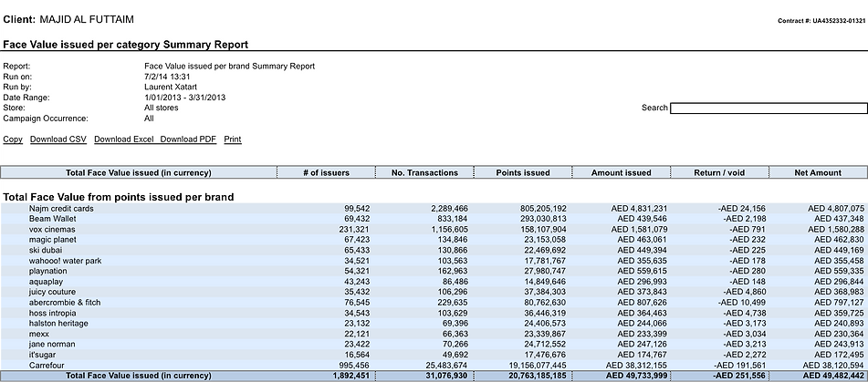Click ski dubai return value -AED 225
Viewport: 868px width, 382px height.
748,251
